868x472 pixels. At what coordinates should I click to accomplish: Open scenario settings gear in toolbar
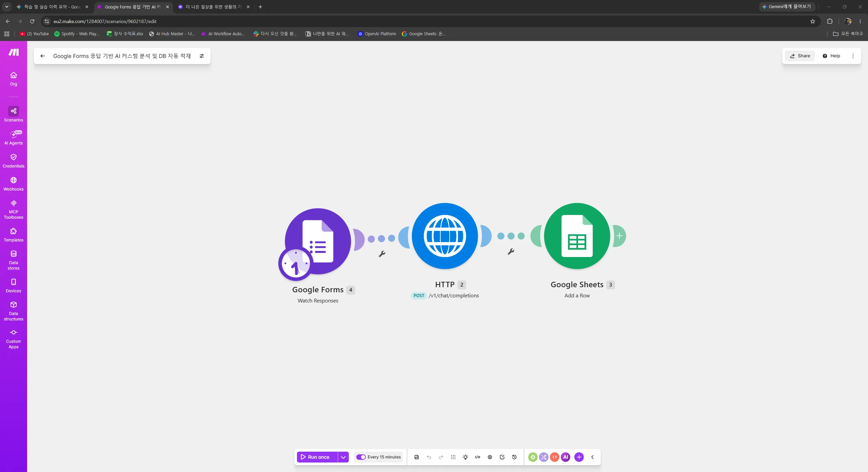(x=490, y=457)
